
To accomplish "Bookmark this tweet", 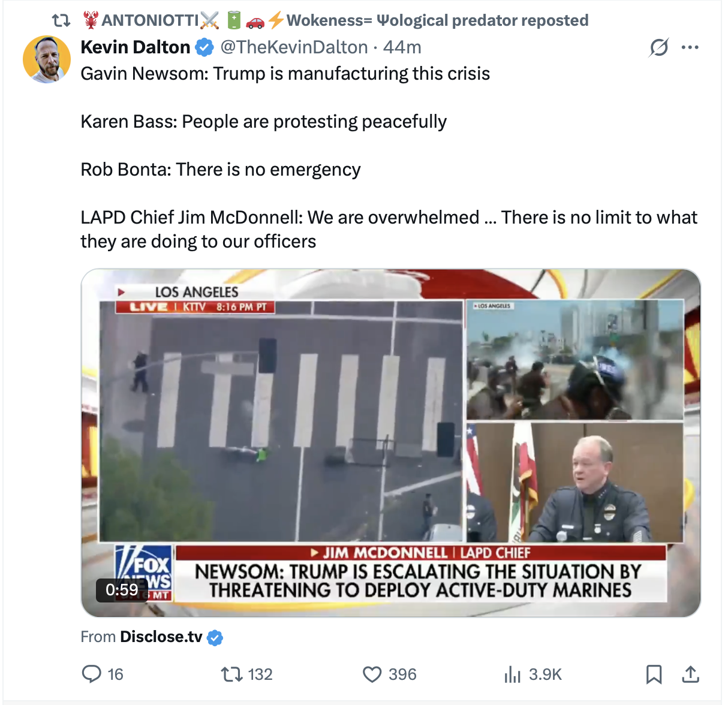I will click(x=654, y=674).
